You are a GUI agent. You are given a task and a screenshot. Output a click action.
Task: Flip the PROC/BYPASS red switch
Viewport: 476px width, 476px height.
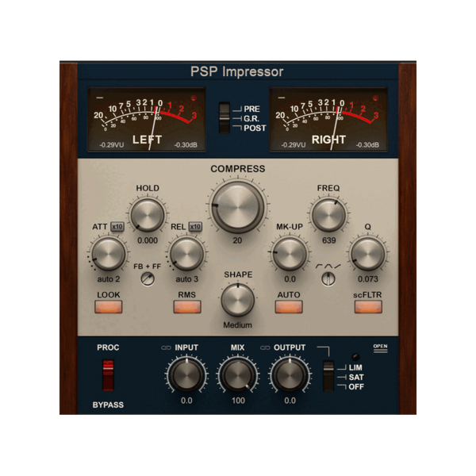click(108, 375)
